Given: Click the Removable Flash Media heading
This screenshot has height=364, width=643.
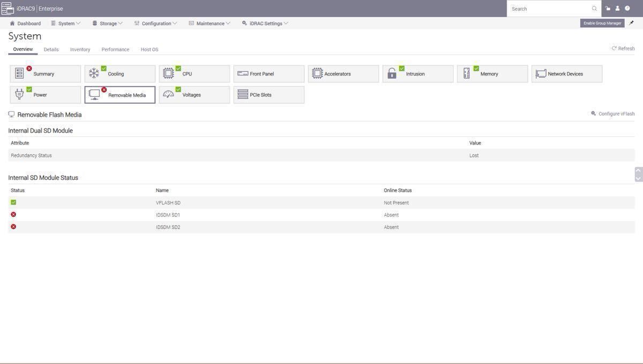Looking at the screenshot, I should point(49,115).
